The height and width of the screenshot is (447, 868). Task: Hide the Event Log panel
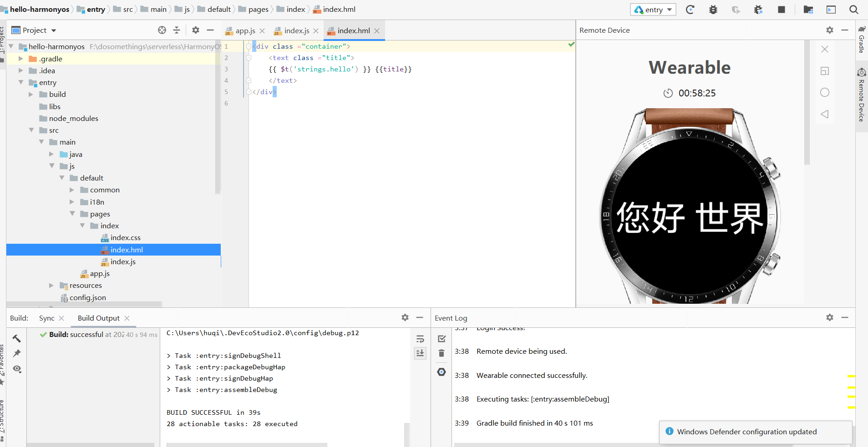click(x=845, y=317)
